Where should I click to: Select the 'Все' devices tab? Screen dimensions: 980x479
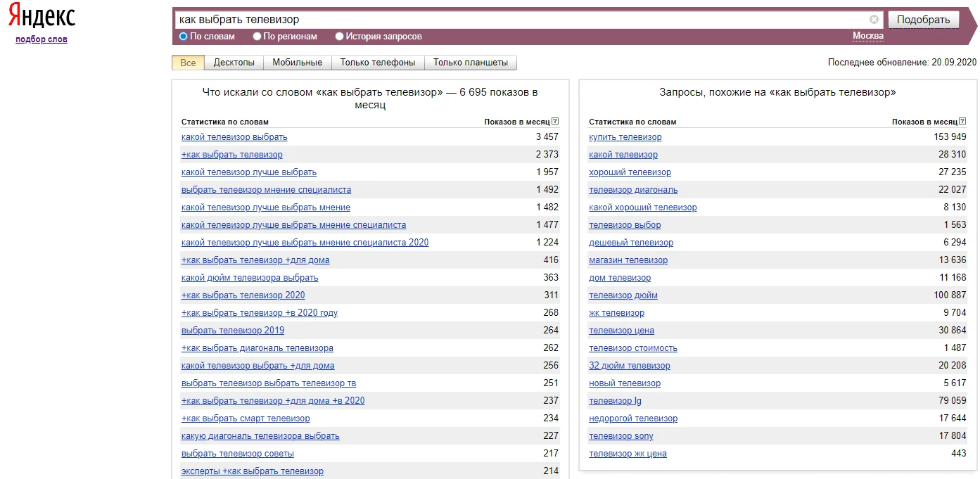coord(188,63)
